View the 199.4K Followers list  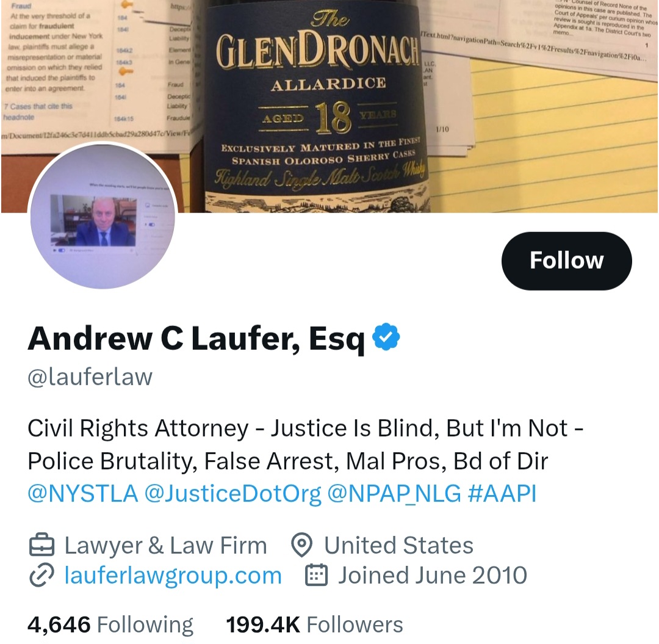pyautogui.click(x=314, y=624)
